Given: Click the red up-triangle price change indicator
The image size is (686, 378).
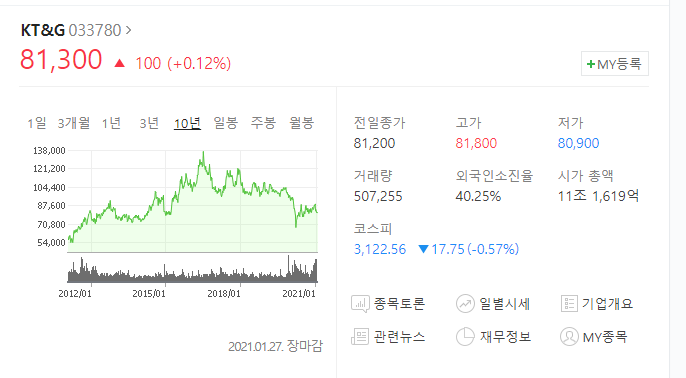Looking at the screenshot, I should (119, 63).
